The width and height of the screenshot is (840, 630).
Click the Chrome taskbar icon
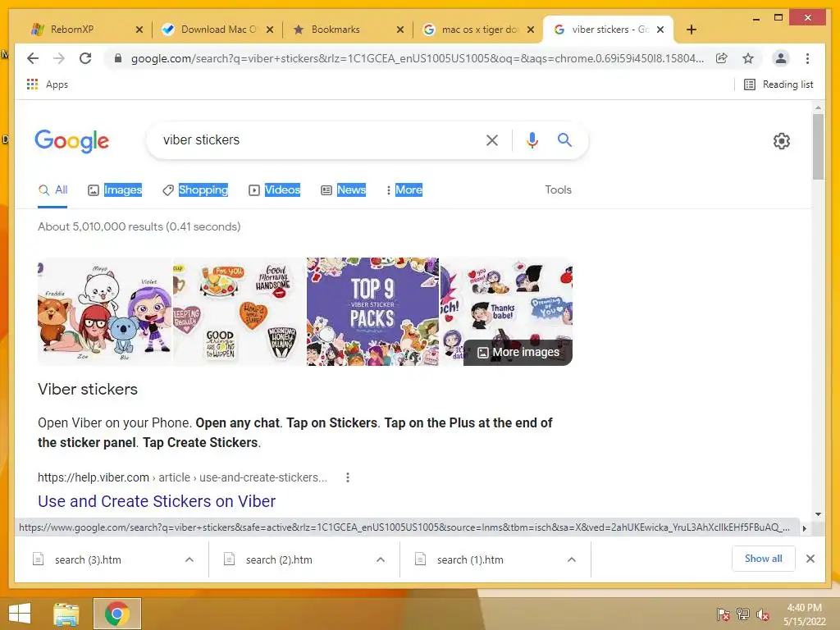pyautogui.click(x=117, y=614)
